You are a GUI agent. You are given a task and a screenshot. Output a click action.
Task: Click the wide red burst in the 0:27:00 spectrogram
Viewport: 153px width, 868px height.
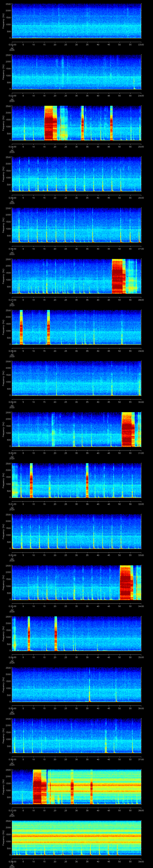pos(118,276)
